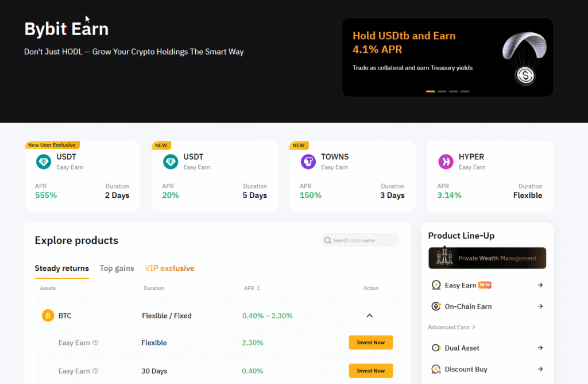Open Easy Earn in Product Line-Up
Image resolution: width=588 pixels, height=384 pixels.
click(487, 285)
